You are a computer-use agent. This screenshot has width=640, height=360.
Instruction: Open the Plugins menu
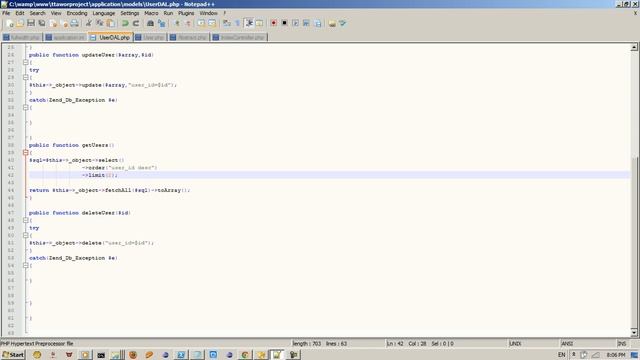(x=186, y=13)
